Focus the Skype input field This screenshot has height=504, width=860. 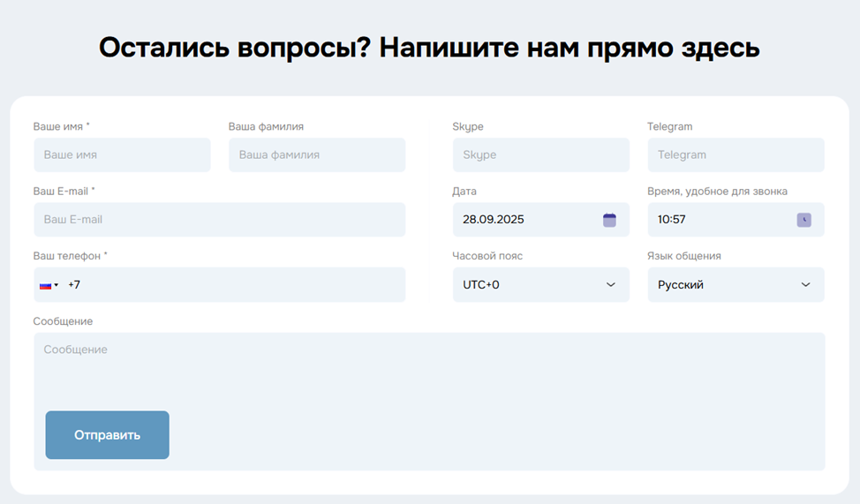(540, 155)
